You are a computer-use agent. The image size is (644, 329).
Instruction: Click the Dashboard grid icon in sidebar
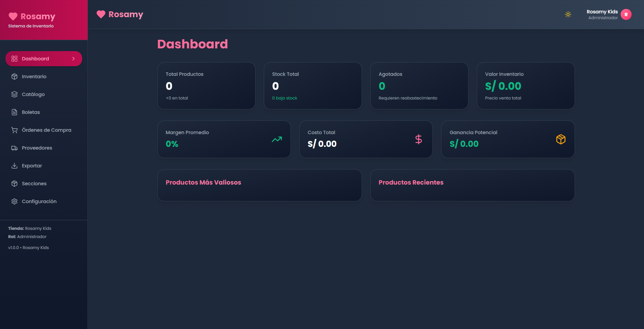14,59
